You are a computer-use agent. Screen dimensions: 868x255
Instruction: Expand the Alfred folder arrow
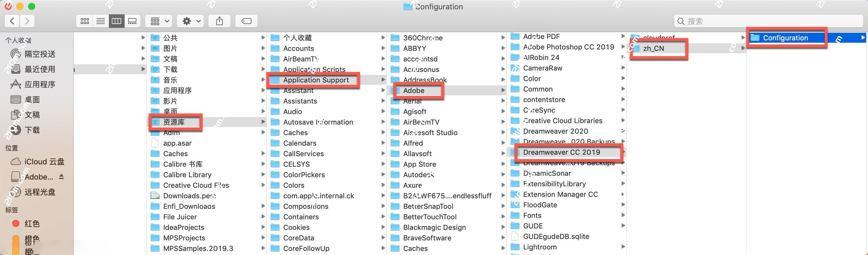(x=503, y=143)
